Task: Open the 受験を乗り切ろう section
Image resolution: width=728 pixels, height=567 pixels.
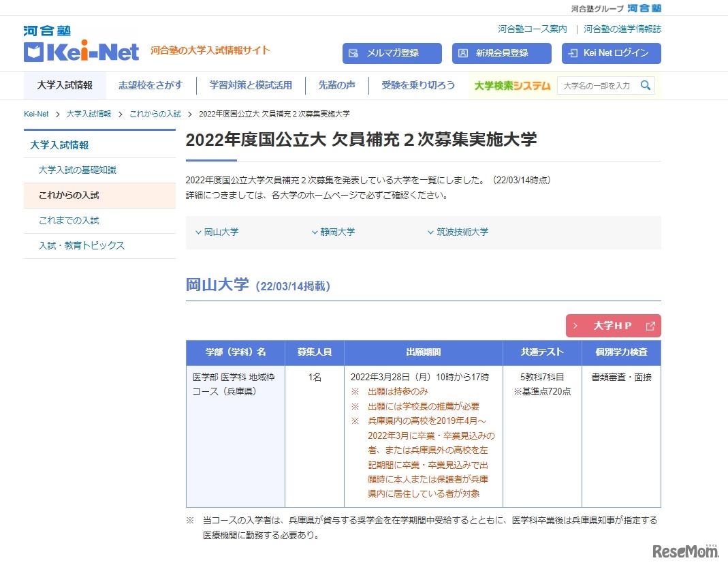Action: 417,85
